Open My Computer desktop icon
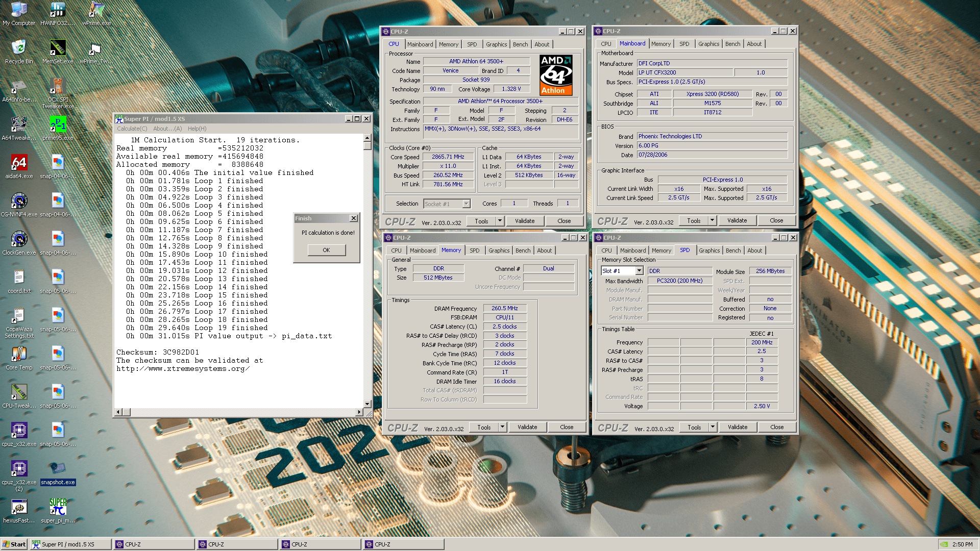 tap(19, 14)
